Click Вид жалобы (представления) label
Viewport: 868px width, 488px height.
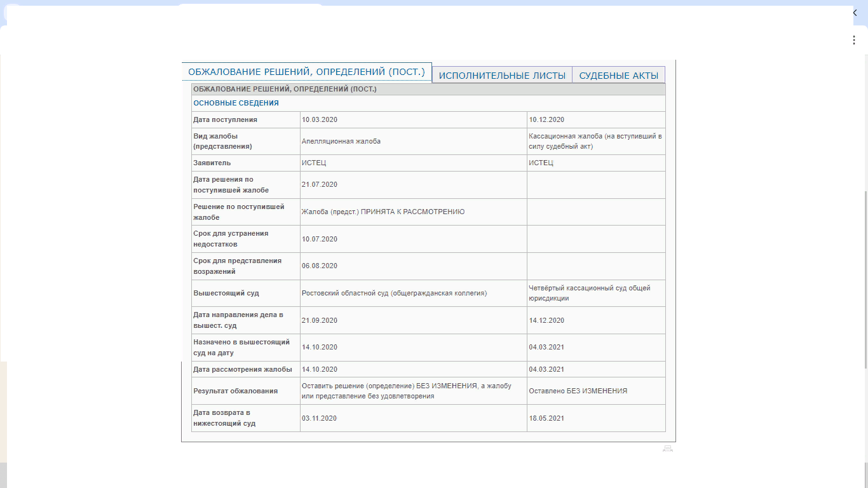pos(222,141)
